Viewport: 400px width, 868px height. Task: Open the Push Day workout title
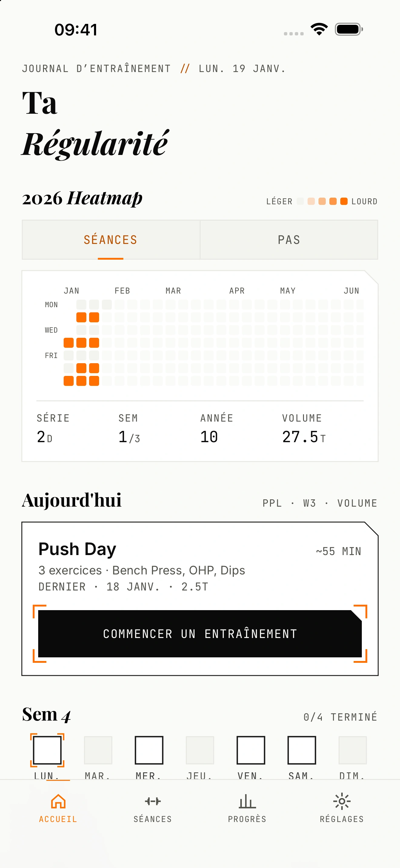coord(77,549)
